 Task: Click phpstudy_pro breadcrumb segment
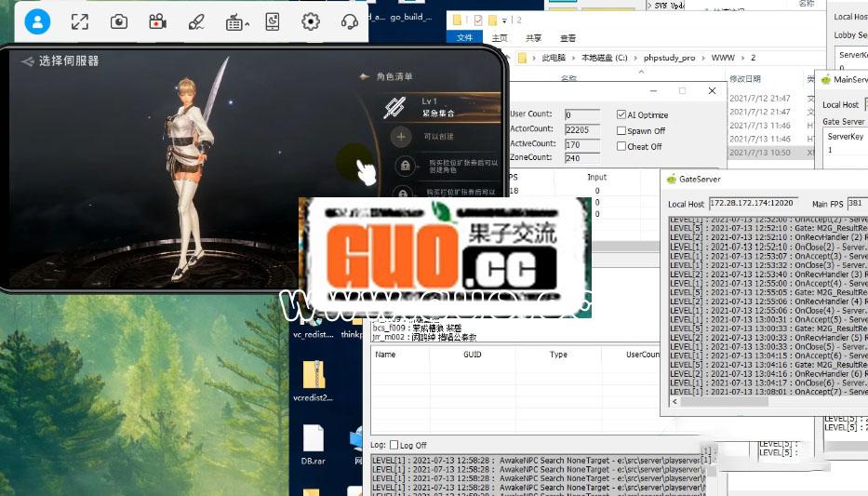(669, 58)
